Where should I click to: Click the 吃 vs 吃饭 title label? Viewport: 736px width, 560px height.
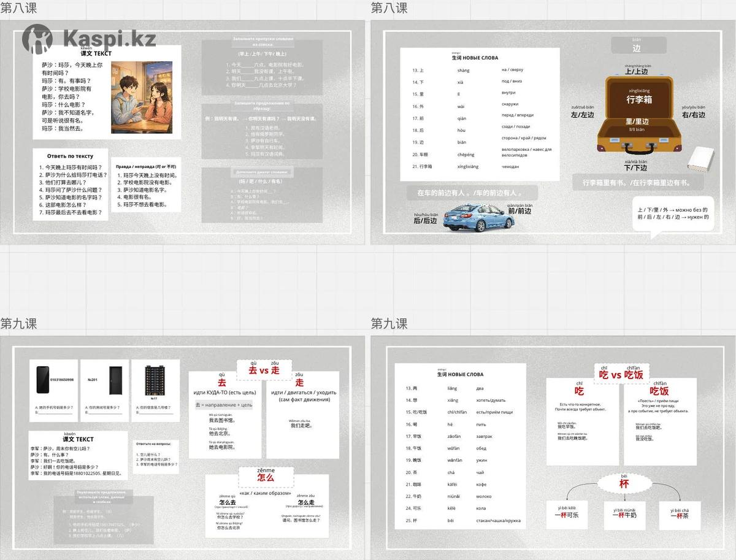(621, 374)
